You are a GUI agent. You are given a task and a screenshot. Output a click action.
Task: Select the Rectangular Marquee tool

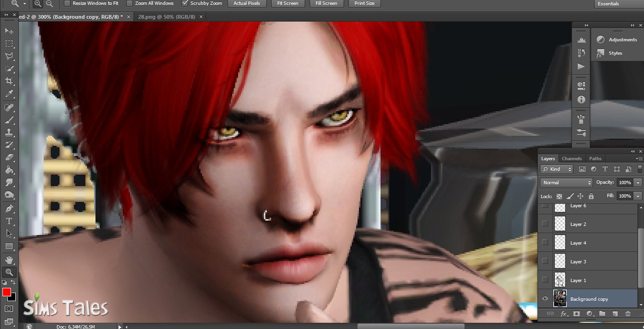point(9,43)
